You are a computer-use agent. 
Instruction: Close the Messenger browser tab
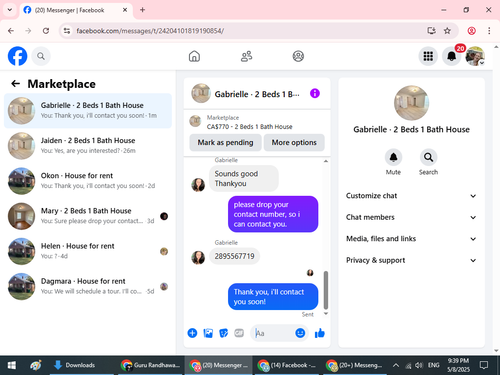125,10
